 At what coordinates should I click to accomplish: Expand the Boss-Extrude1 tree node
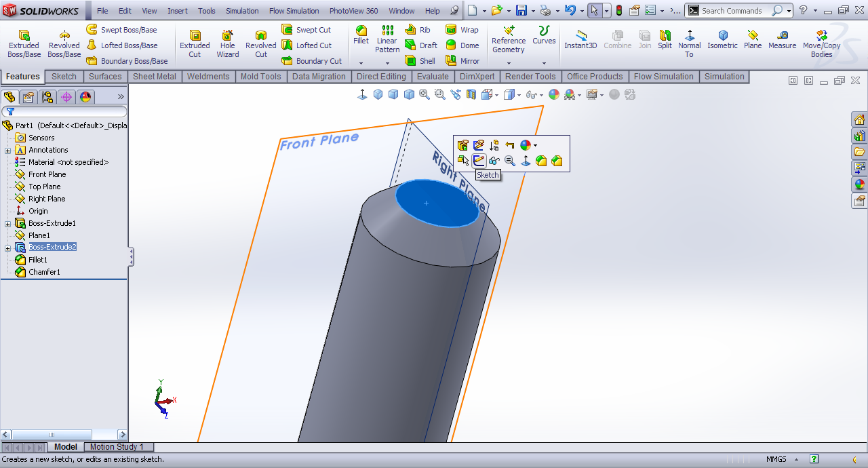[7, 223]
